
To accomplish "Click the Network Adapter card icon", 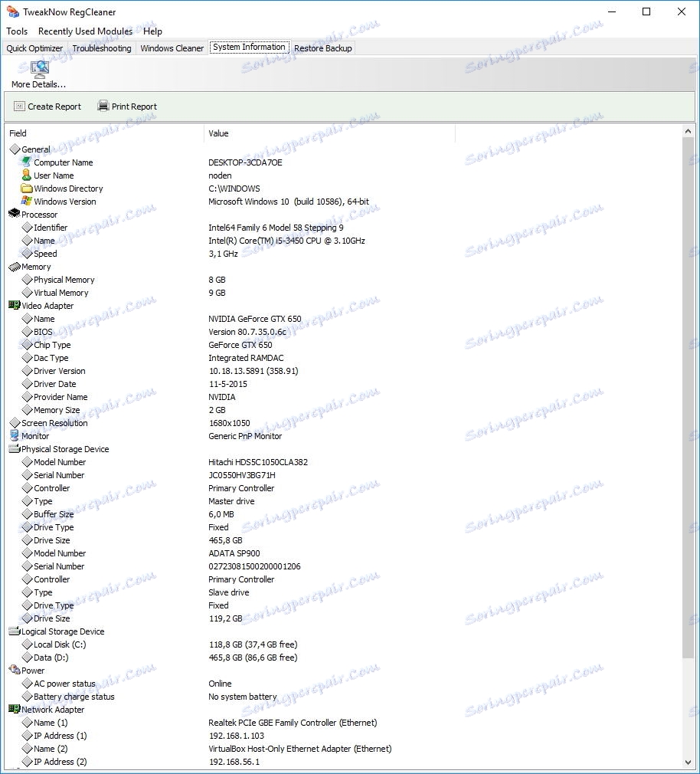I will (15, 709).
